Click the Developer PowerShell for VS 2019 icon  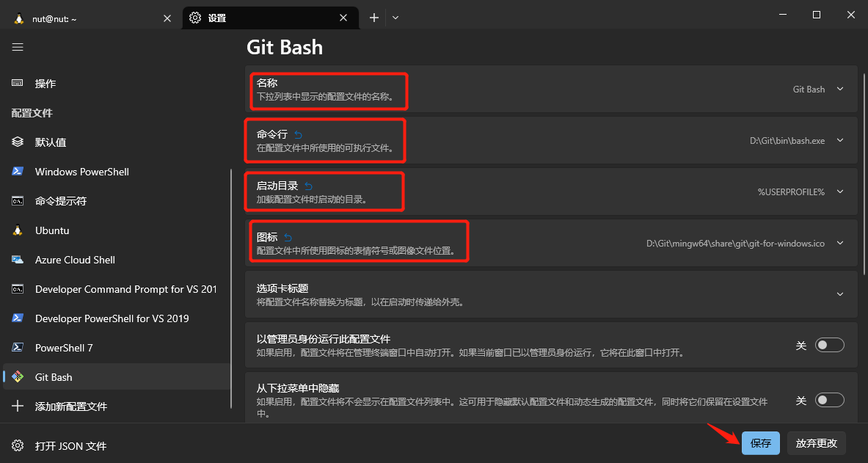point(18,318)
